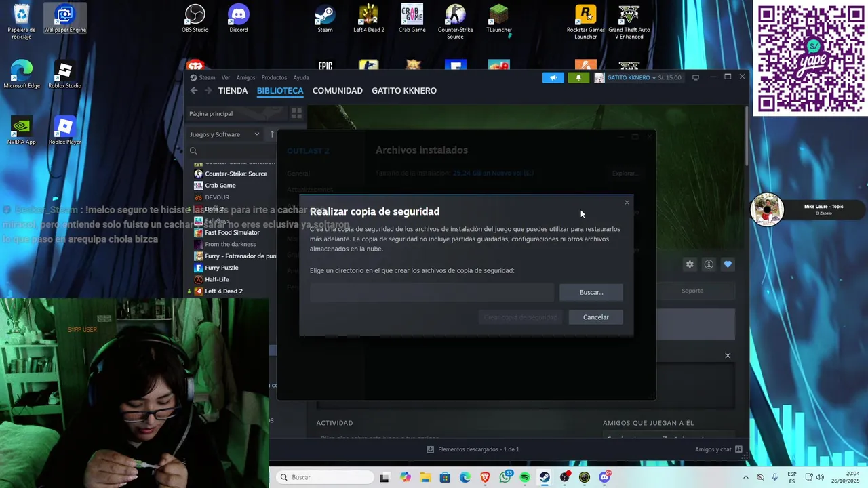Toggle the favorite heart icon
Screen dimensions: 868x488
pyautogui.click(x=728, y=264)
